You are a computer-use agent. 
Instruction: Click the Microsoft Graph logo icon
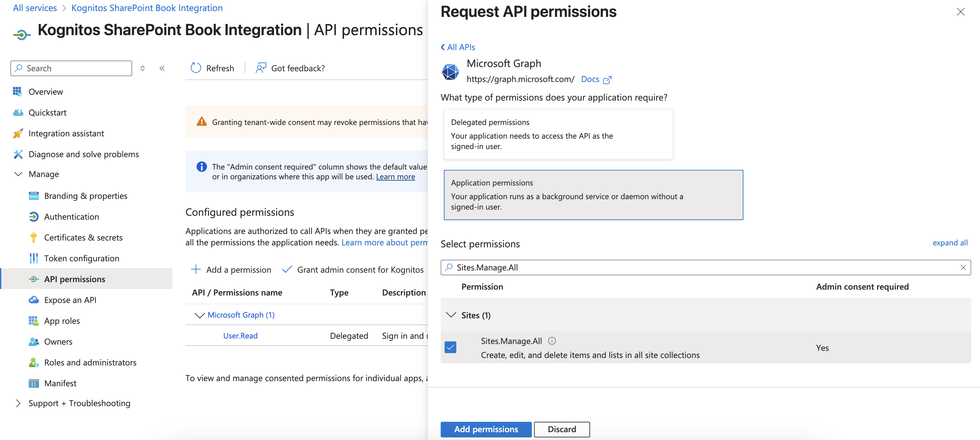click(450, 72)
